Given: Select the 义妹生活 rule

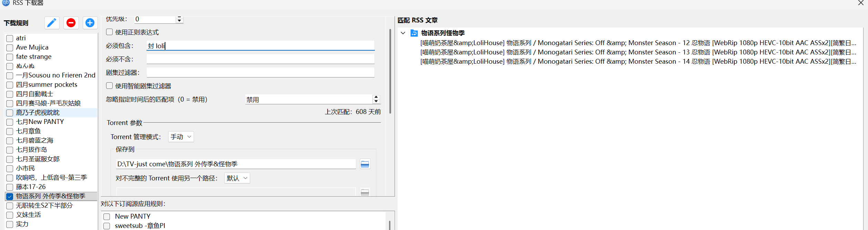Looking at the screenshot, I should click(29, 215).
